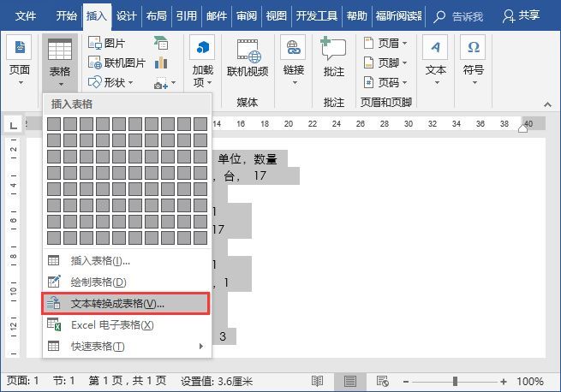This screenshot has height=392, width=561.
Task: Switch to print layout view button
Action: pyautogui.click(x=350, y=381)
